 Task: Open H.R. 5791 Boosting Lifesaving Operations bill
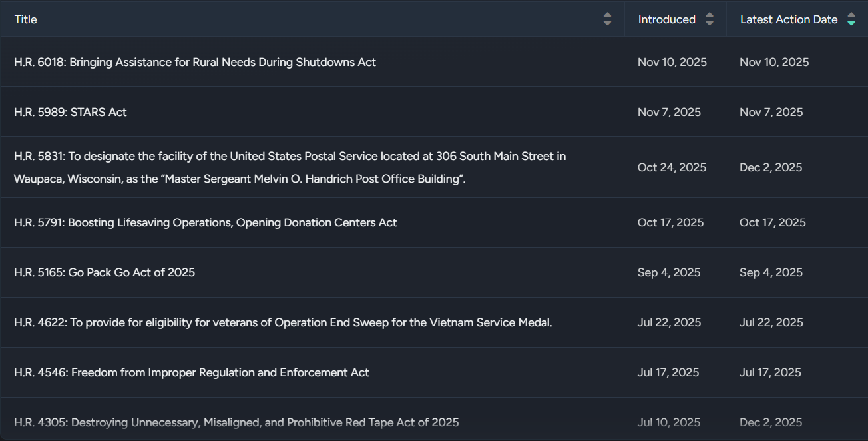[x=205, y=222]
